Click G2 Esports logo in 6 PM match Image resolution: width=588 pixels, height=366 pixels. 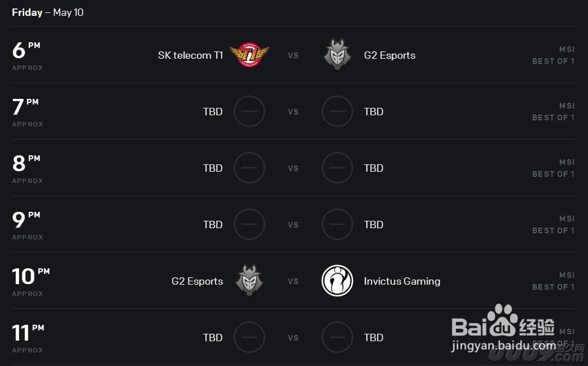coord(337,55)
